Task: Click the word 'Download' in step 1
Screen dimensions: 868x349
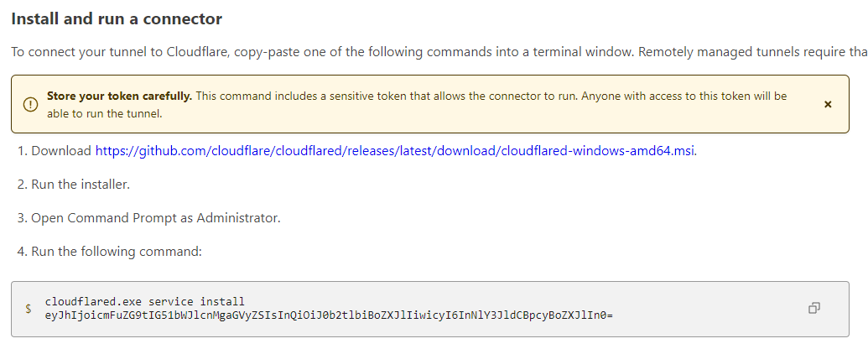Action: coord(61,152)
